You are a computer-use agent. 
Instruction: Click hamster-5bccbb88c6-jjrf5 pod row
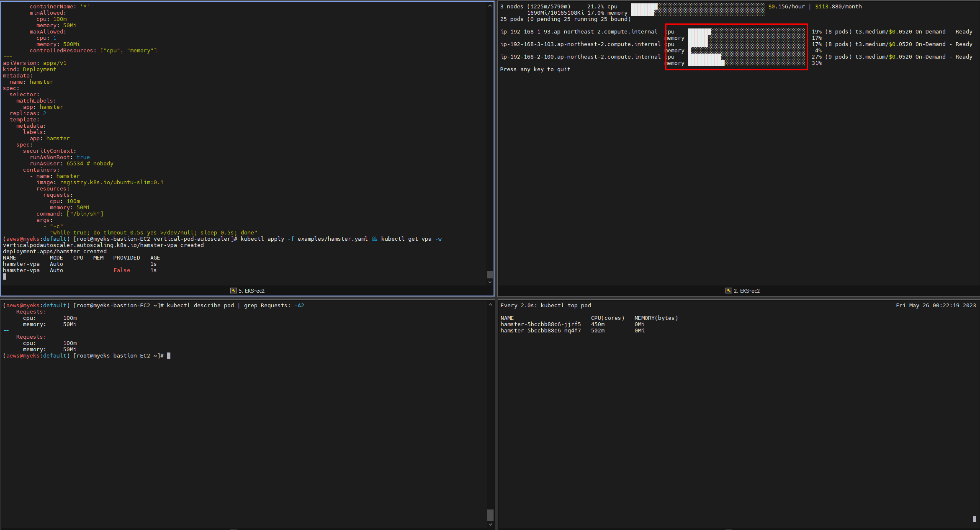pyautogui.click(x=540, y=324)
